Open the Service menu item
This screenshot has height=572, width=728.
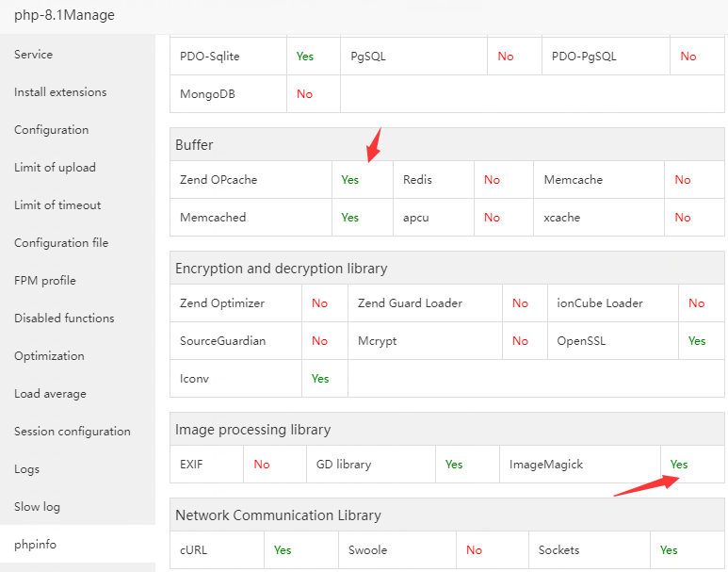(x=34, y=55)
